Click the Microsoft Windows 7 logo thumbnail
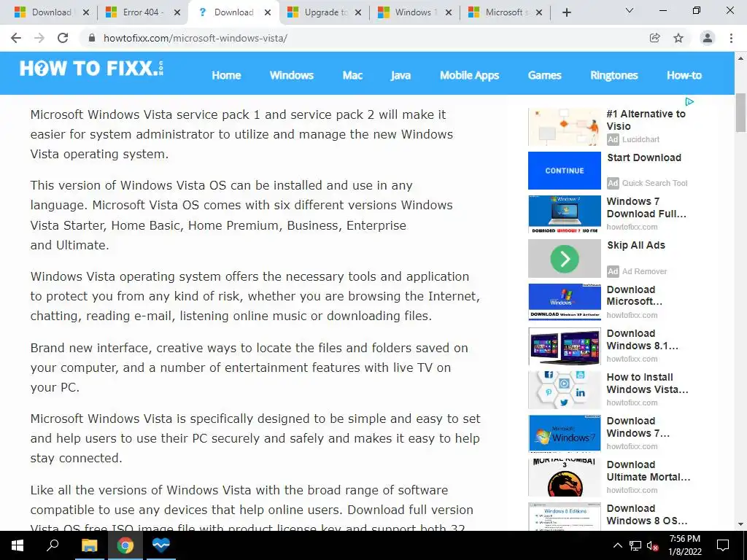Image resolution: width=747 pixels, height=560 pixels. [565, 434]
